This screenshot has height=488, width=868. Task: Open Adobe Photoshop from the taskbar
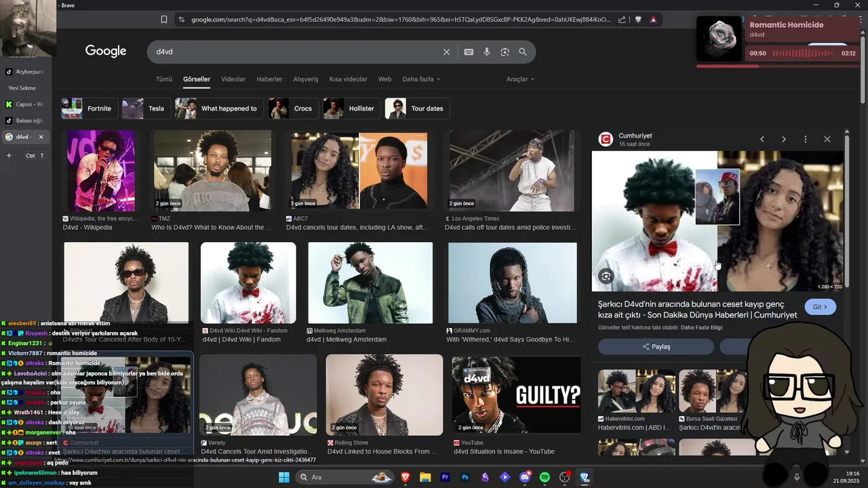tap(465, 477)
